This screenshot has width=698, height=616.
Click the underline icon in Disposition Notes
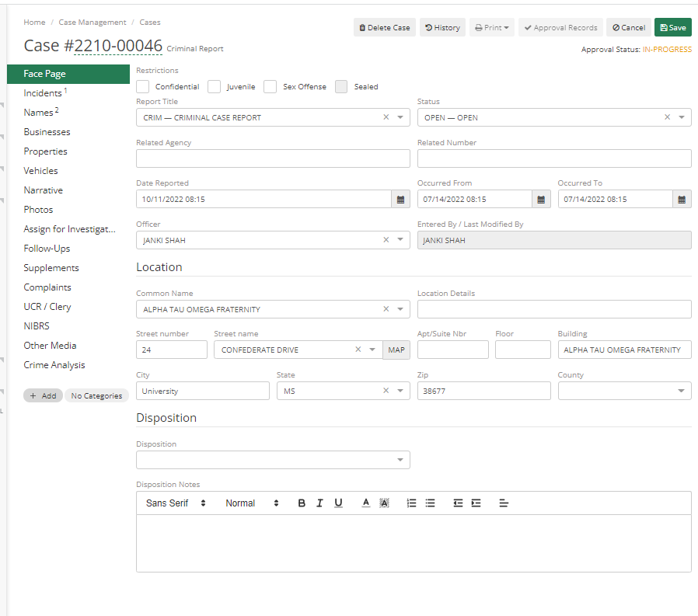tap(338, 503)
